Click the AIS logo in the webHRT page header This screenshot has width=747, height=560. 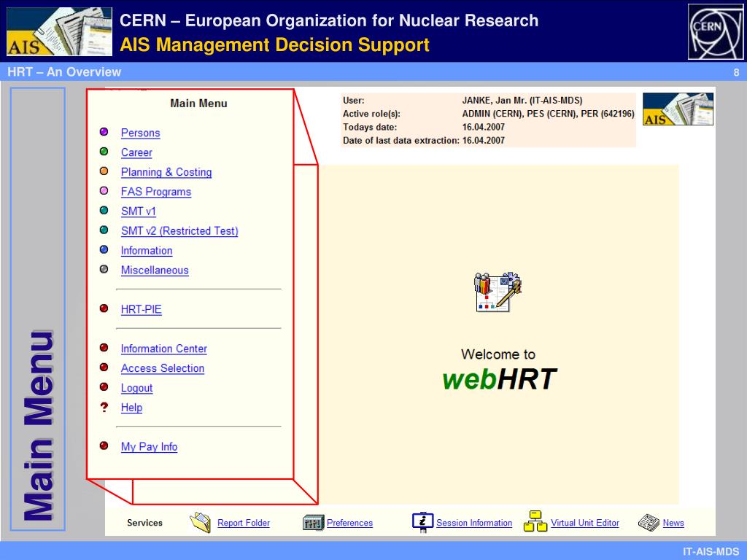coord(678,109)
